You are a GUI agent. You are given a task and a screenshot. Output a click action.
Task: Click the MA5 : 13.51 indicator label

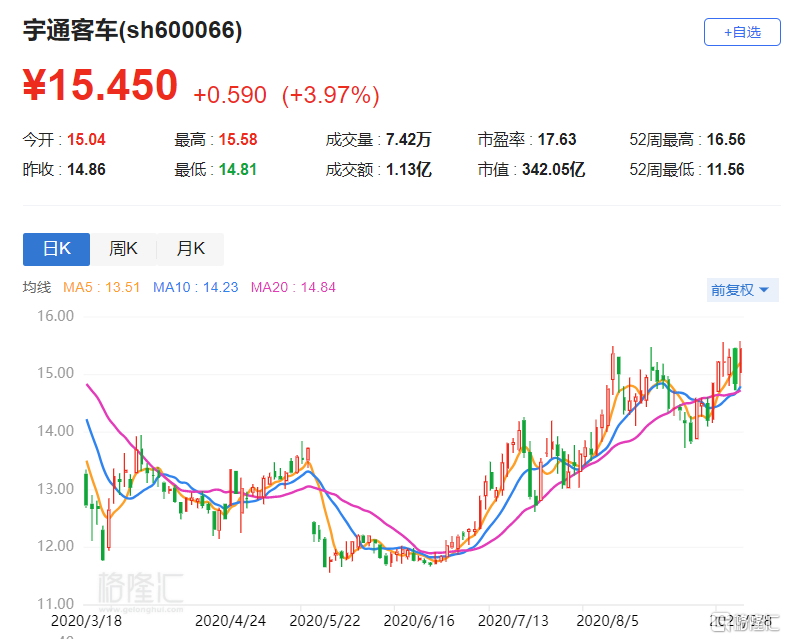pos(101,287)
